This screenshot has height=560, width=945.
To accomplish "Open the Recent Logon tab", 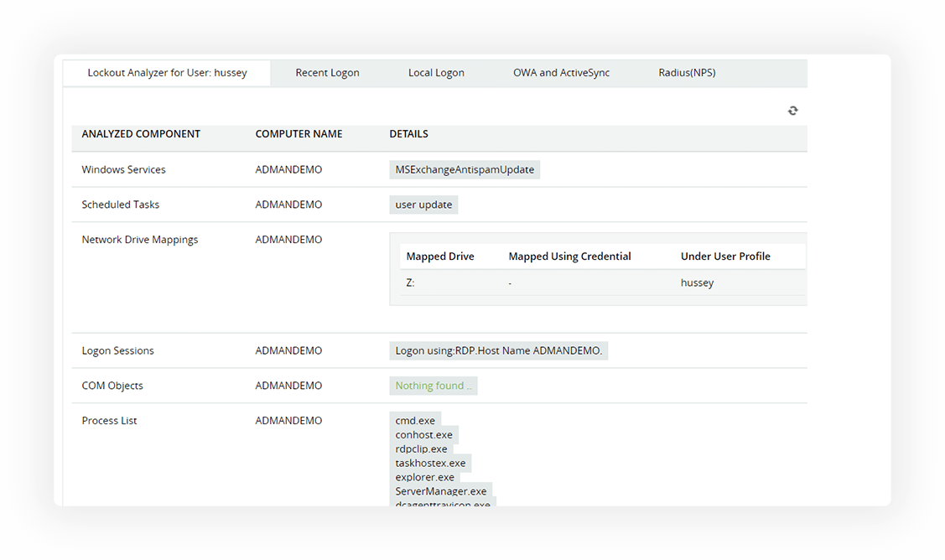I will click(x=327, y=73).
